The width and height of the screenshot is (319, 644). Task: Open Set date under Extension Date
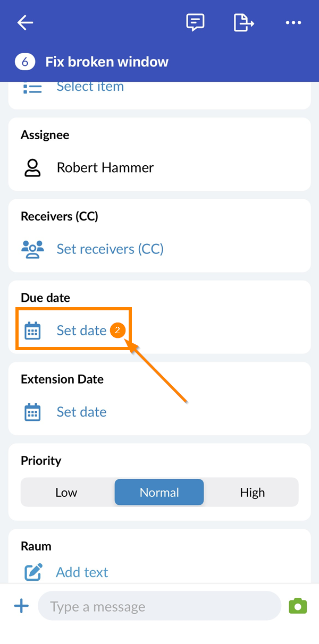[x=81, y=412]
